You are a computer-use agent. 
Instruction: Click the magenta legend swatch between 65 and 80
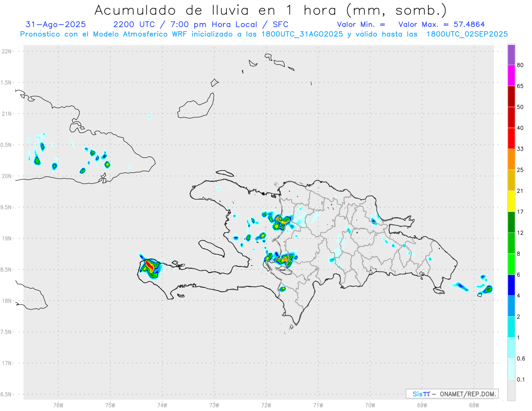(511, 75)
